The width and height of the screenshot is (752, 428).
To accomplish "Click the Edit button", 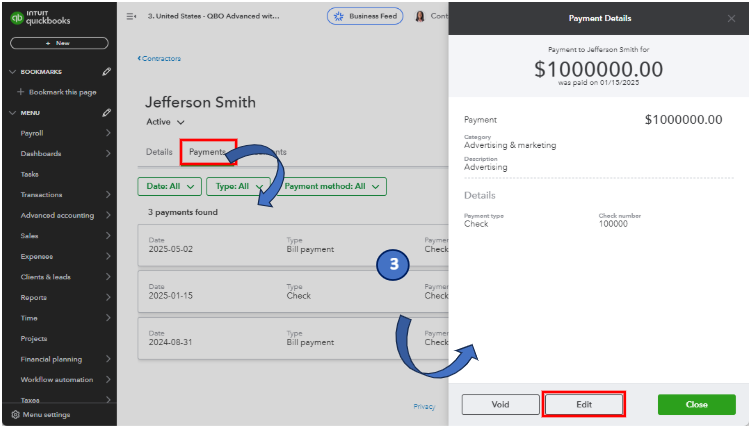I will (584, 404).
